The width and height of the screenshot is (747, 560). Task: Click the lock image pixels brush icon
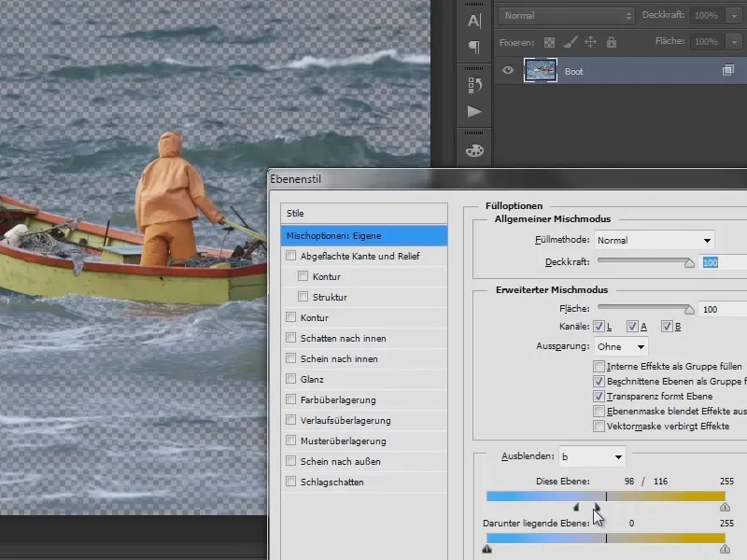click(x=571, y=42)
